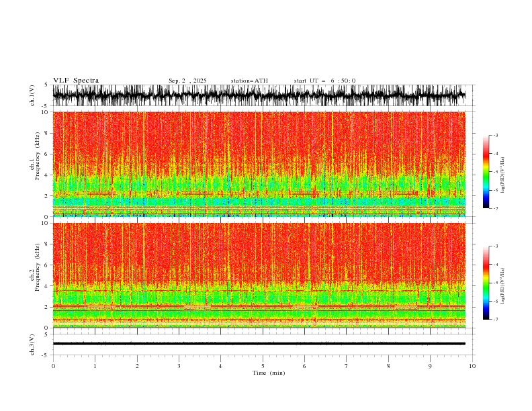The image size is (532, 411).
Task: Click the 'ch.3(V)' axis label
Action: 32,345
